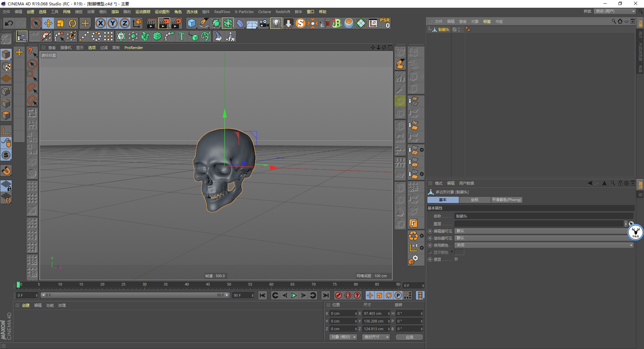This screenshot has width=644, height=349.
Task: Expand the 绝对尺寸 size dropdown
Action: click(x=376, y=337)
